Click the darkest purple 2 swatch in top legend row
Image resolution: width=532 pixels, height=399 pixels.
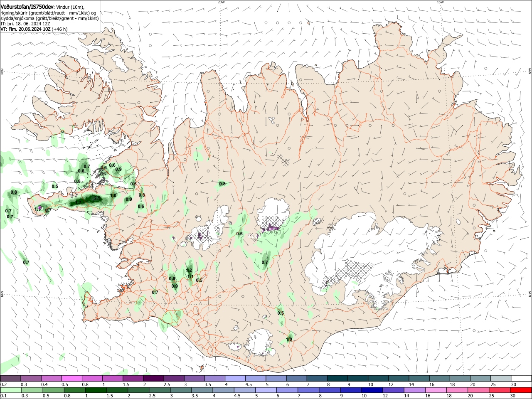point(153,378)
